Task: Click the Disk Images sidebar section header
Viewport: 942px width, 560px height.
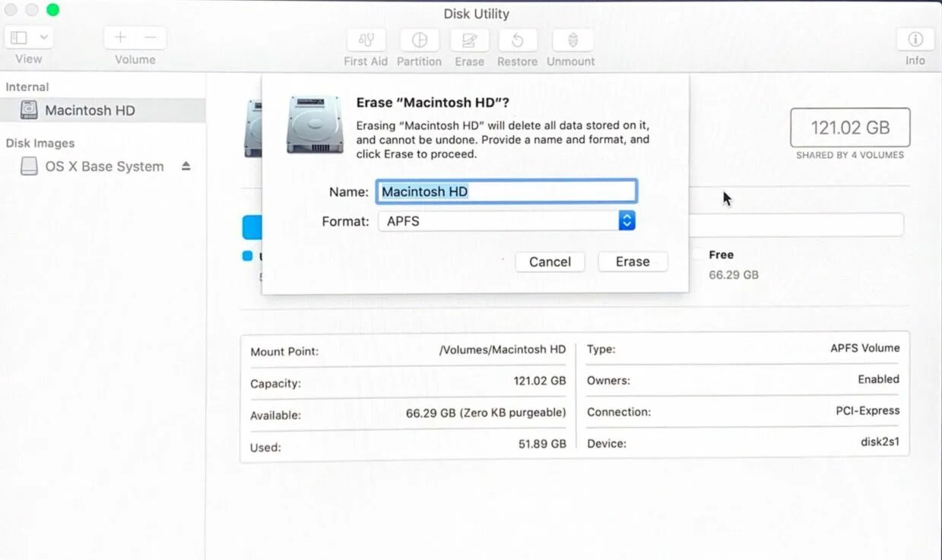Action: click(x=40, y=143)
